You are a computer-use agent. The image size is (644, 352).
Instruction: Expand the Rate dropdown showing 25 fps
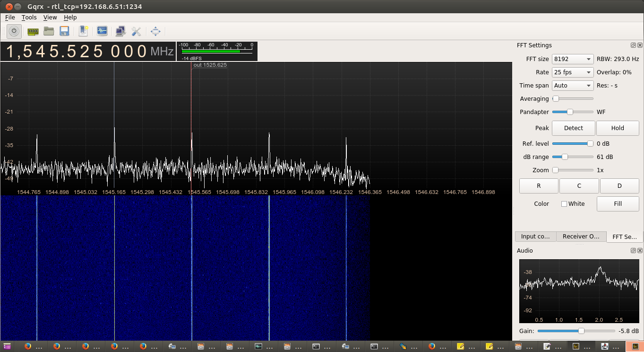click(573, 72)
